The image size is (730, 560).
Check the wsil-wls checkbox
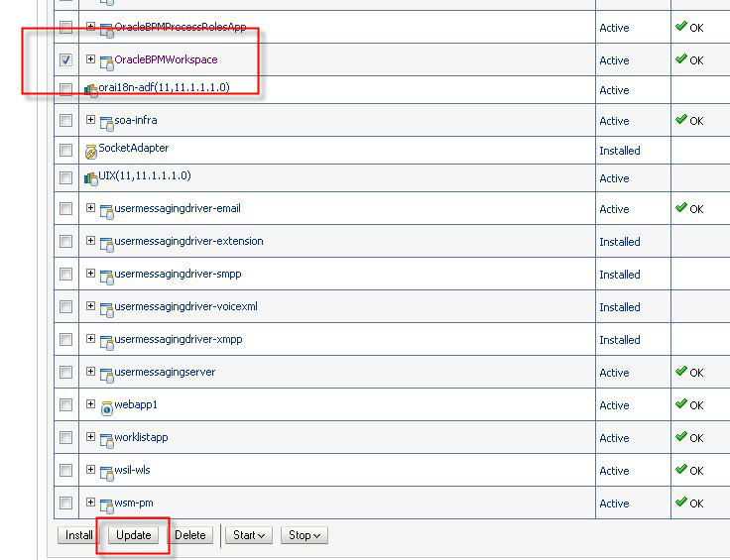coord(65,470)
